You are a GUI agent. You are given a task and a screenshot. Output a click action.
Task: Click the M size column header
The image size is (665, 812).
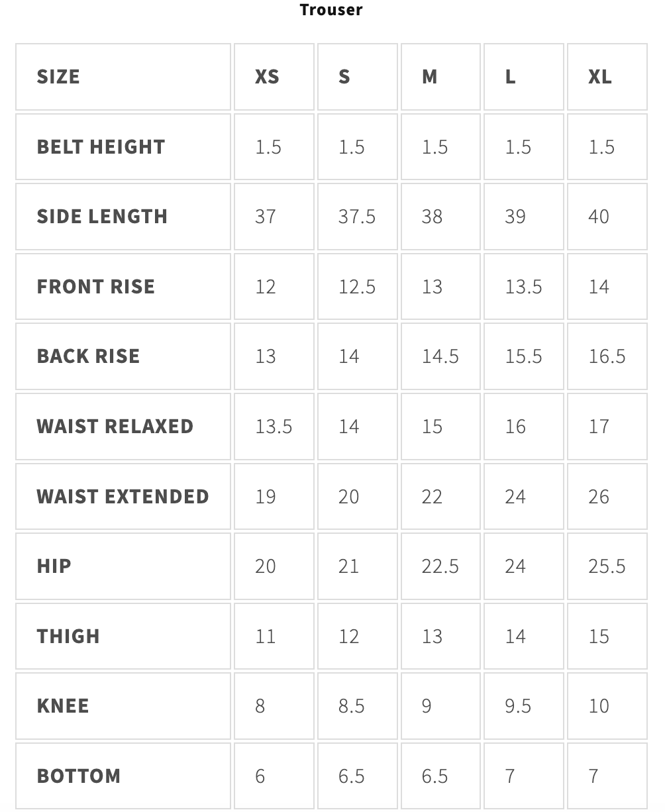tap(430, 77)
